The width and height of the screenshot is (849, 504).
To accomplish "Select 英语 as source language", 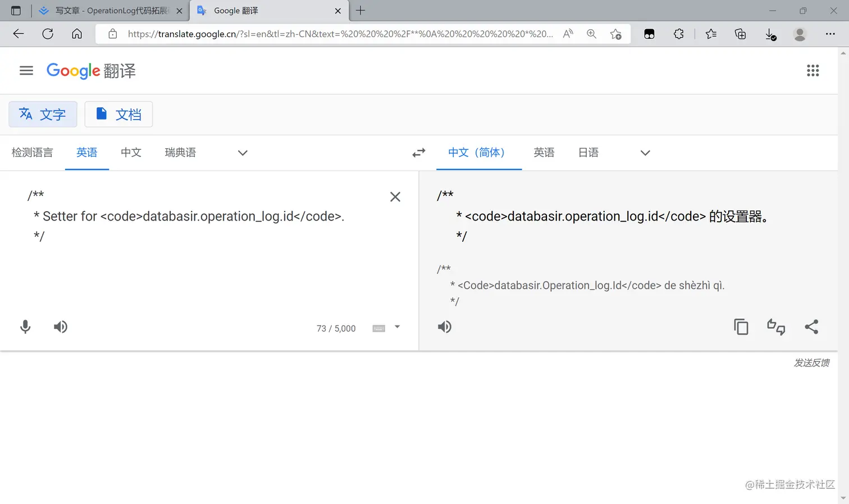I will (87, 153).
